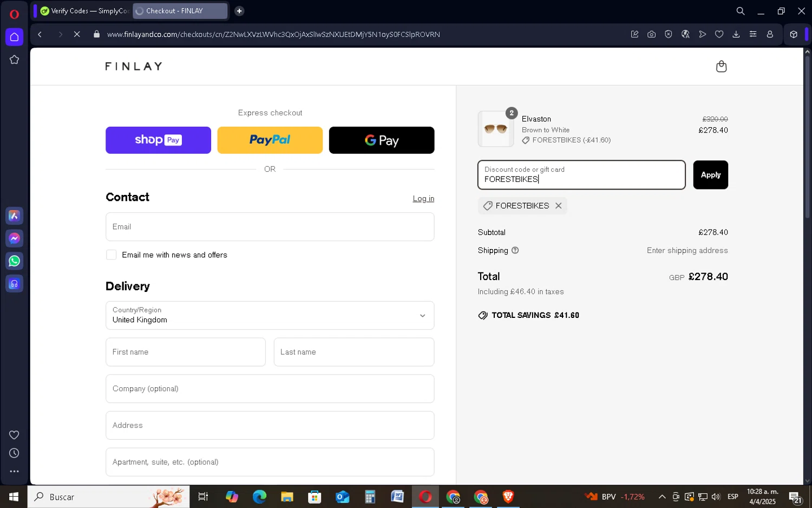
Task: Select the Elvaston sunglasses thumbnail
Action: pos(496,129)
